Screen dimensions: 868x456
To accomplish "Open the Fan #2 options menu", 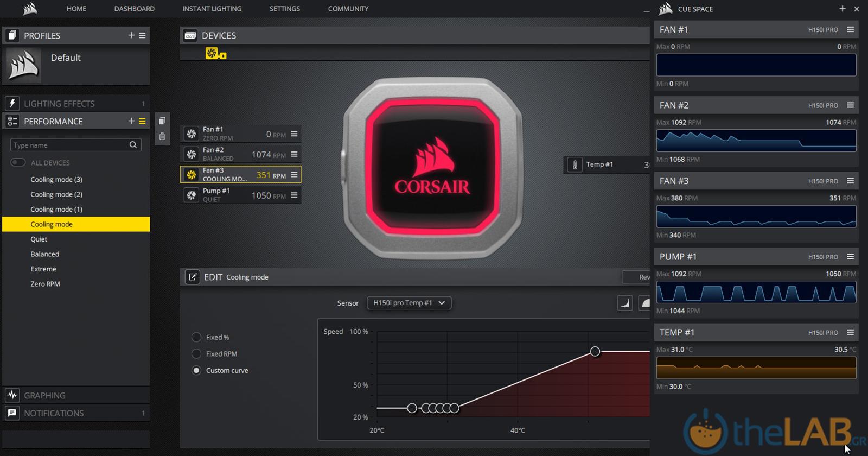I will [294, 154].
